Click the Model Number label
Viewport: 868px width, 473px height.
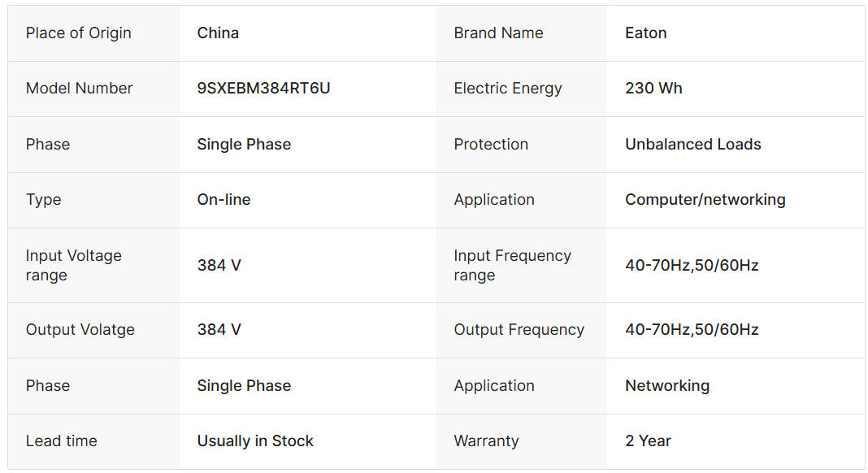[x=79, y=89]
